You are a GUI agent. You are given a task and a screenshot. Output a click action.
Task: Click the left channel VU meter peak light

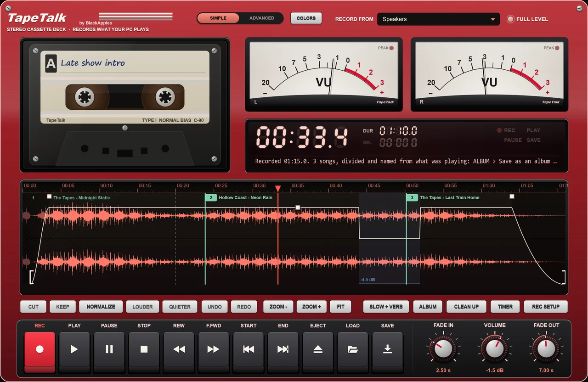pyautogui.click(x=391, y=48)
